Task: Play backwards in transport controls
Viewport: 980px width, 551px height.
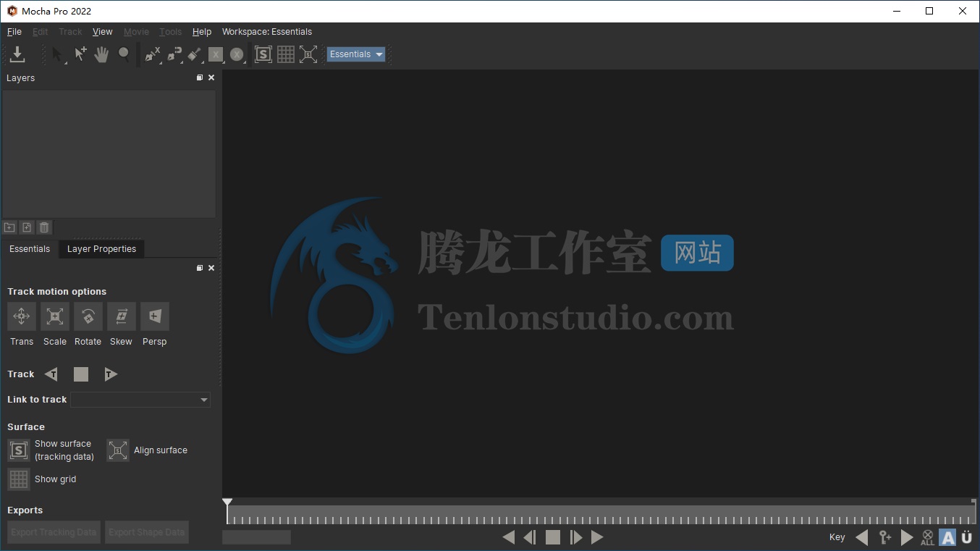Action: (x=508, y=537)
